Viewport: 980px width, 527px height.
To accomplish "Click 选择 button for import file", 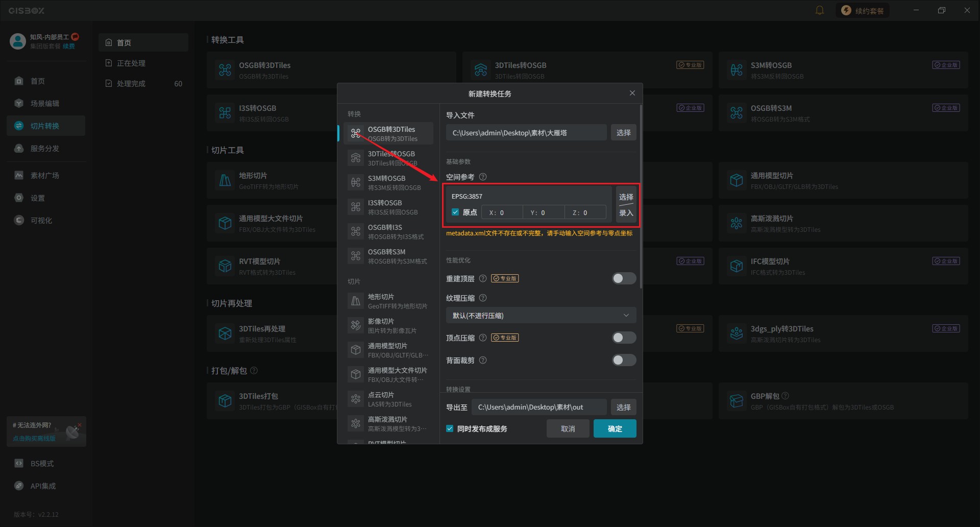I will (624, 133).
